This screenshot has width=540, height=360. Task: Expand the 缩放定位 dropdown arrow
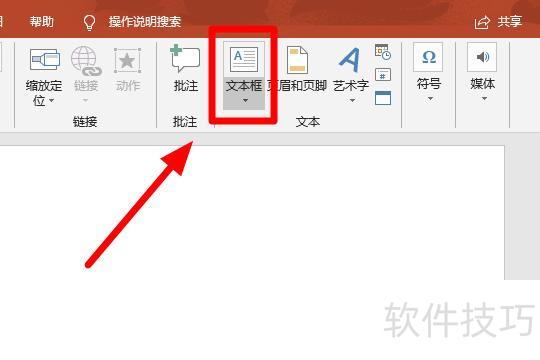(x=52, y=100)
